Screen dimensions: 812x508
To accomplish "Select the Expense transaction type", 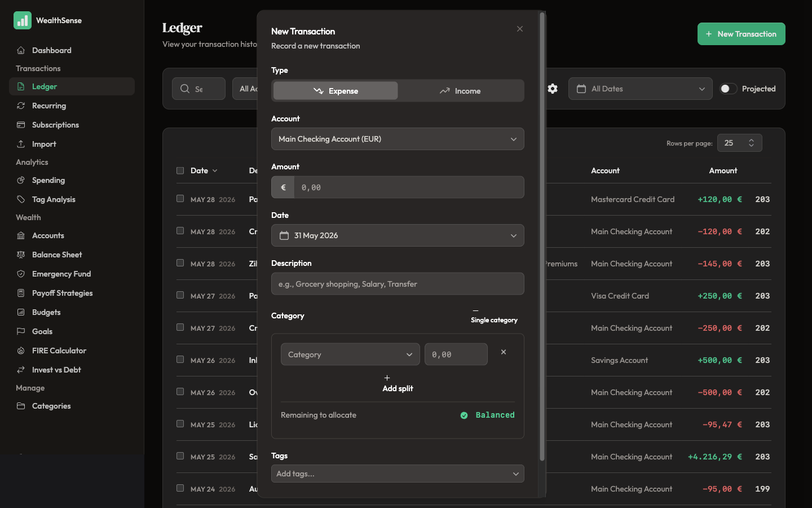I will tap(336, 91).
